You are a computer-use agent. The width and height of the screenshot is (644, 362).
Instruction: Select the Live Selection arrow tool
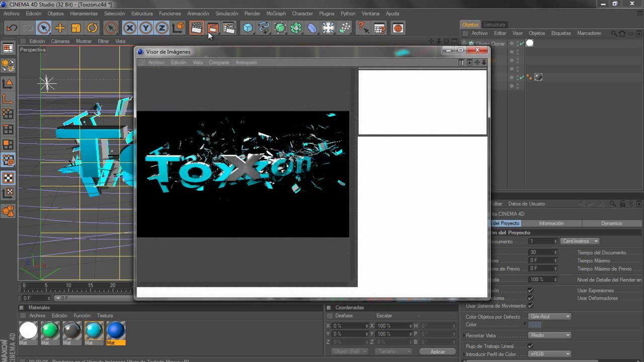(44, 28)
